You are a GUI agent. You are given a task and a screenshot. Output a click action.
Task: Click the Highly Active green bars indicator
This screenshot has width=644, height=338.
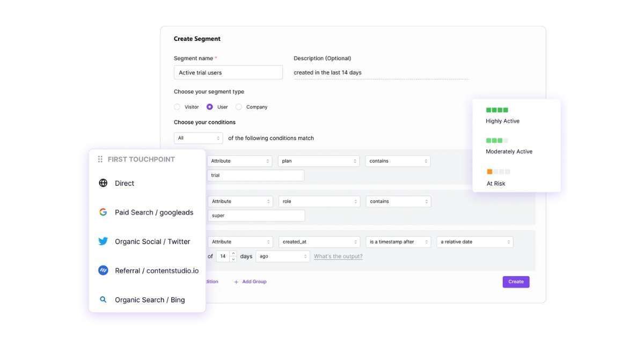[x=497, y=110]
